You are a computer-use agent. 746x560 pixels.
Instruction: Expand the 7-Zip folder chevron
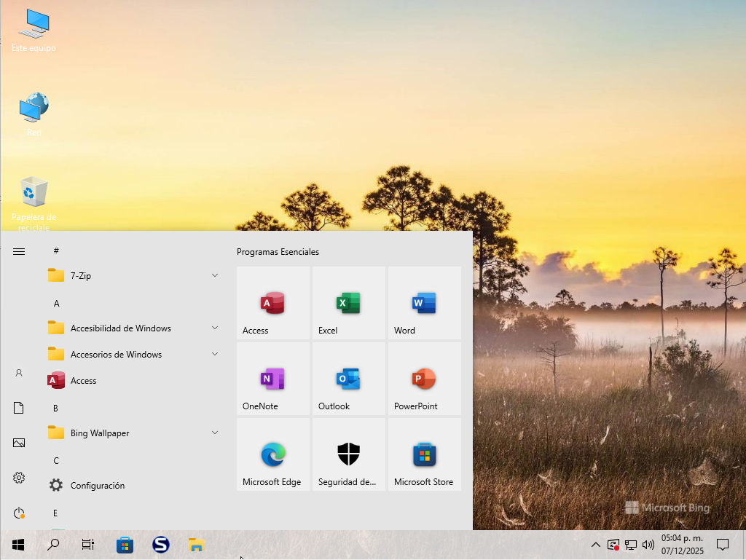click(x=215, y=275)
